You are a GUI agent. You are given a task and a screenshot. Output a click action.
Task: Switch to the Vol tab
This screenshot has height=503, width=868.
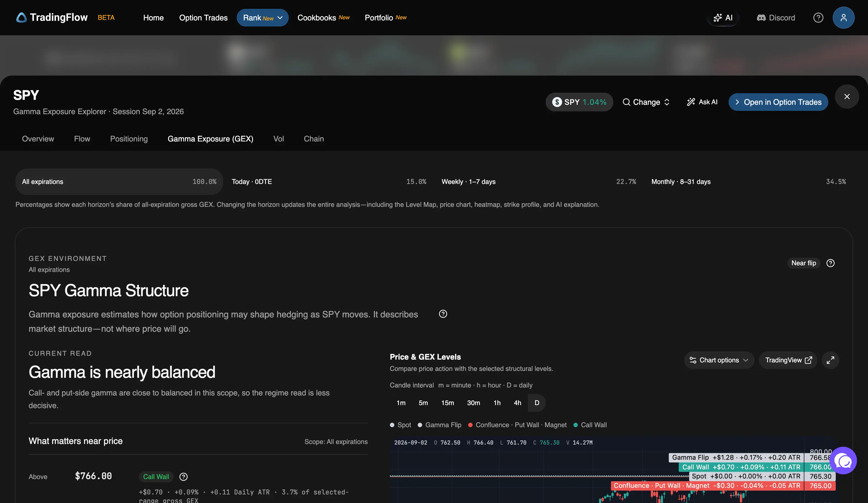click(x=279, y=139)
